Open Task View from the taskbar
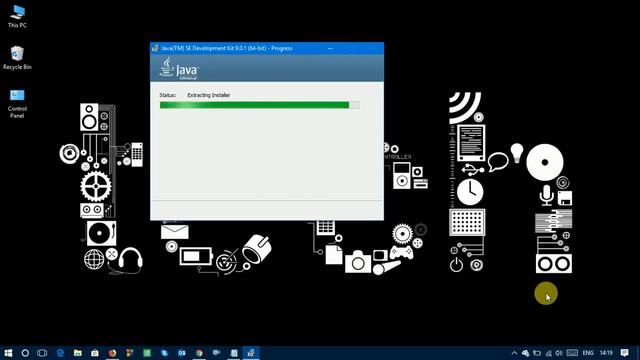The height and width of the screenshot is (360, 640). coord(42,353)
